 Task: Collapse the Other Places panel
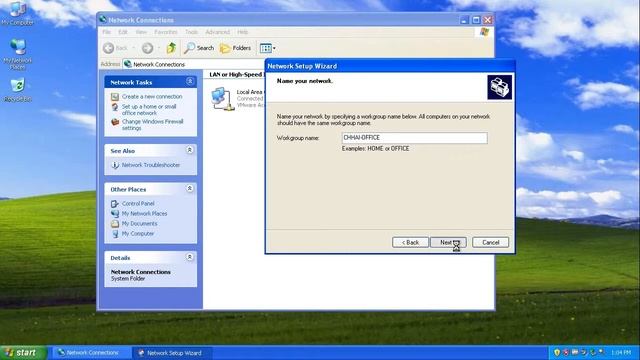tap(190, 189)
